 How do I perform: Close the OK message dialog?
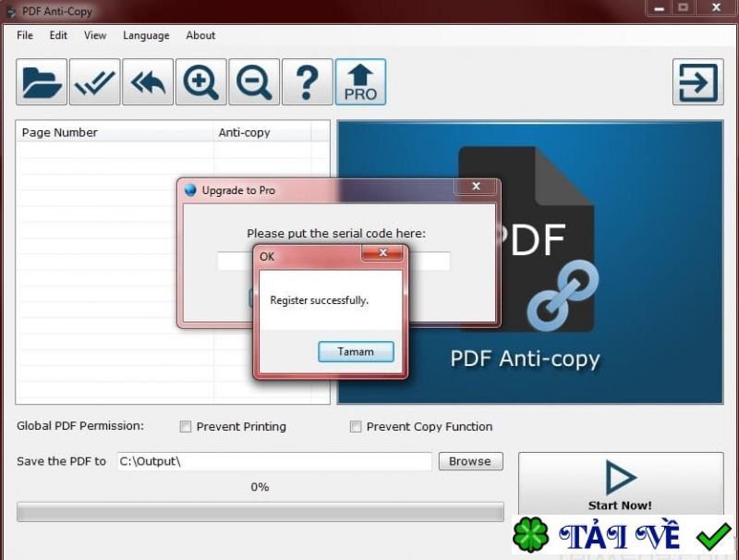[x=382, y=252]
